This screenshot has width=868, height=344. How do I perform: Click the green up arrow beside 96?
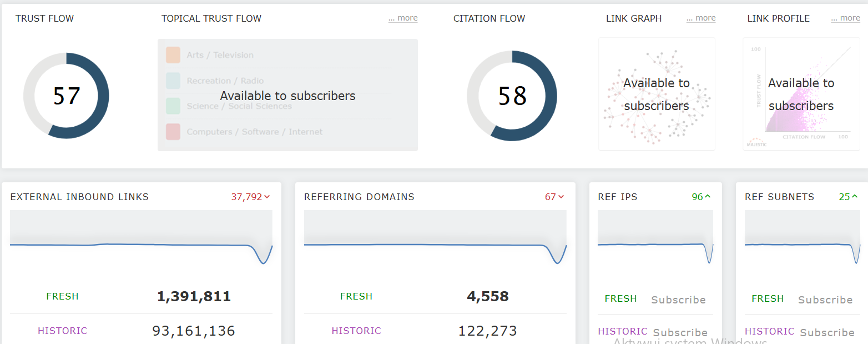pyautogui.click(x=708, y=197)
